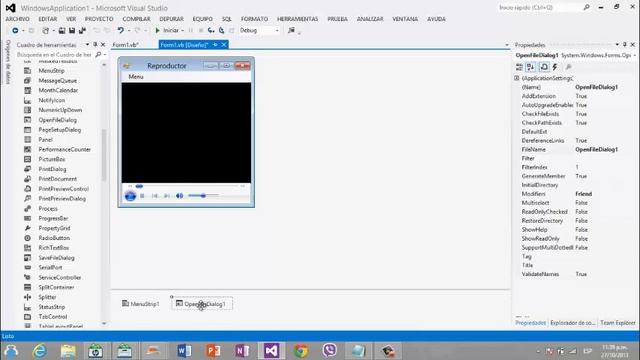Viewport: 640px width, 360px height.
Task: Click the Menu item on Reproductor form
Action: 136,77
